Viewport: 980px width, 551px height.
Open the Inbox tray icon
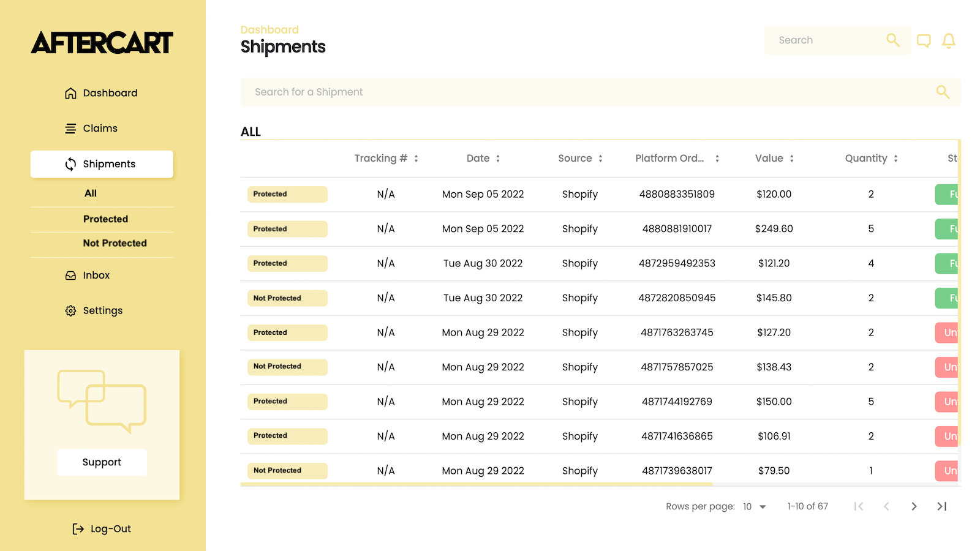pyautogui.click(x=70, y=275)
